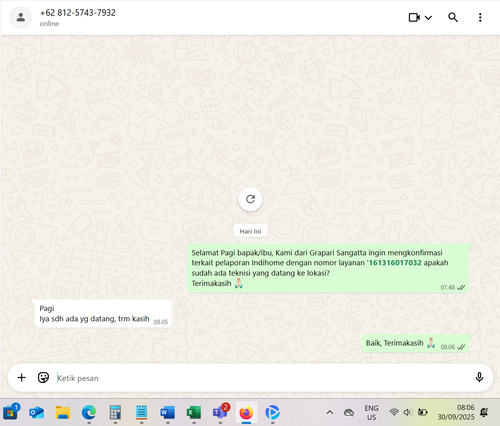Screen dimensions: 500x426
Task: Click the battery status tray icon
Action: pos(423,412)
